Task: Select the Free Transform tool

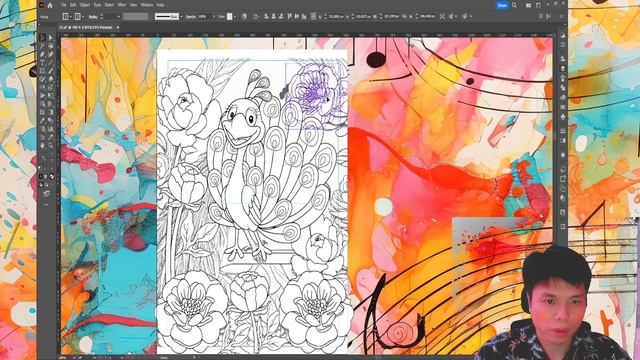Action: (51, 95)
